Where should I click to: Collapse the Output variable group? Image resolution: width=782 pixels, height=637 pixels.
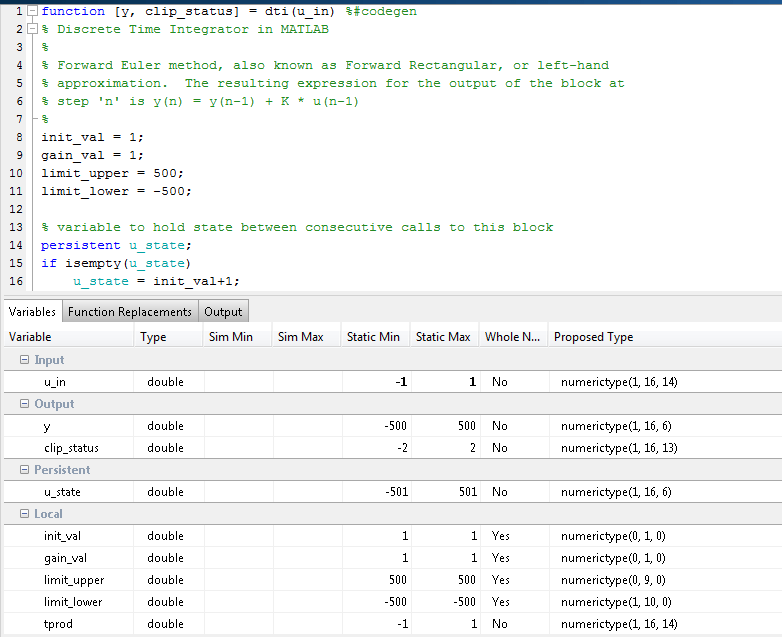pos(24,404)
